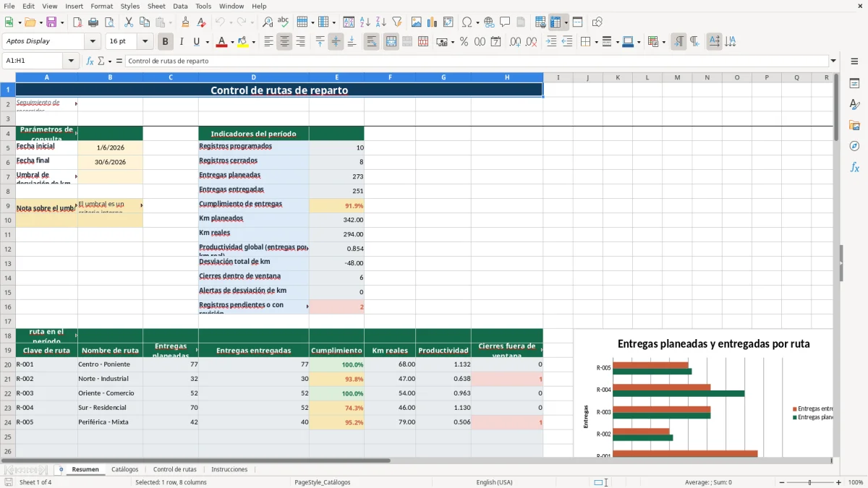This screenshot has width=868, height=488.
Task: Insert a chart
Action: (x=433, y=22)
